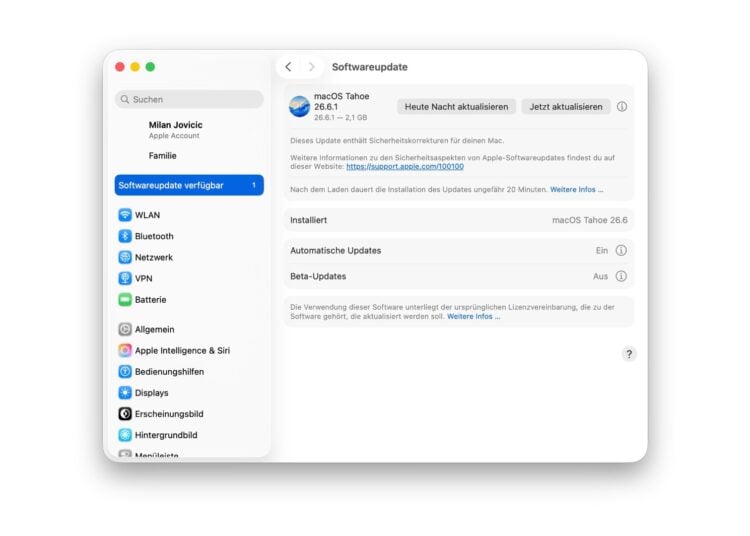This screenshot has width=750, height=536.
Task: Click the Bluetooth sidebar icon
Action: [x=125, y=236]
